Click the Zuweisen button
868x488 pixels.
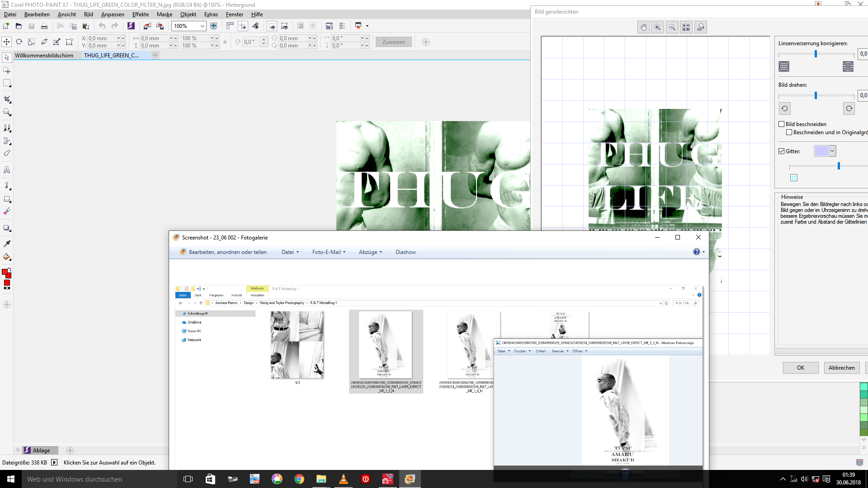point(394,42)
